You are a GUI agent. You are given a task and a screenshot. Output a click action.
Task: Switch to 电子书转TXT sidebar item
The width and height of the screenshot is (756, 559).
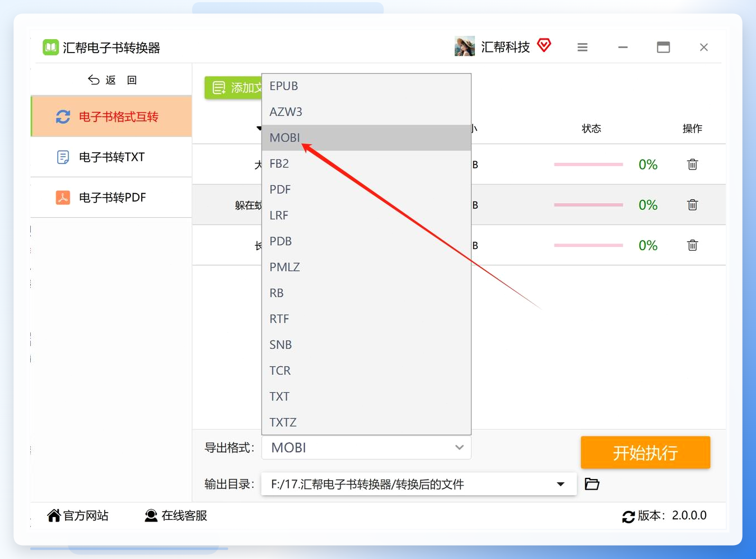click(x=111, y=157)
